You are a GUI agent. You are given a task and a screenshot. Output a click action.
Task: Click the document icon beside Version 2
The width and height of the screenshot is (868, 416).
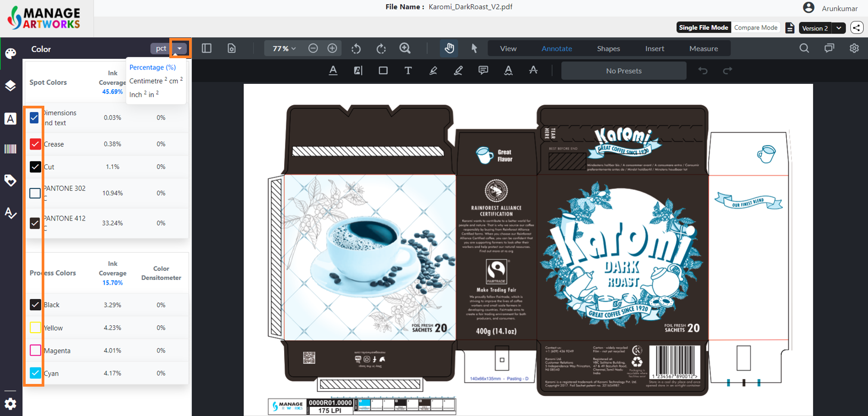point(790,28)
